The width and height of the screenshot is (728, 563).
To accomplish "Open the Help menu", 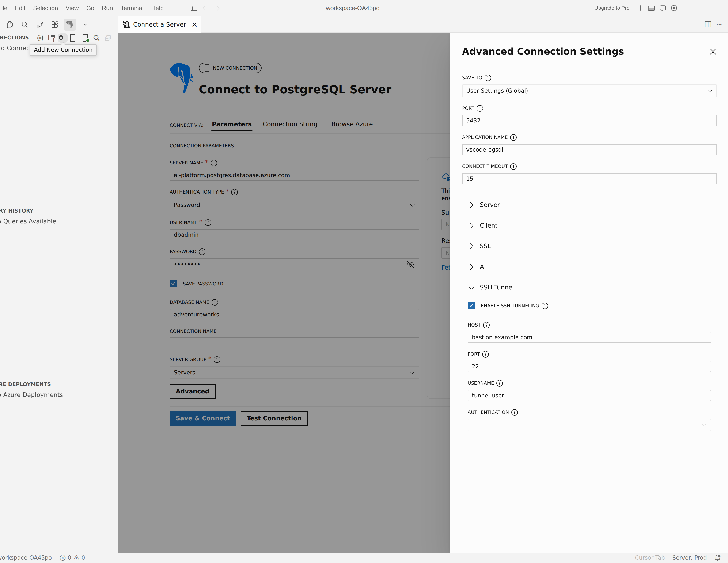I will tap(157, 8).
